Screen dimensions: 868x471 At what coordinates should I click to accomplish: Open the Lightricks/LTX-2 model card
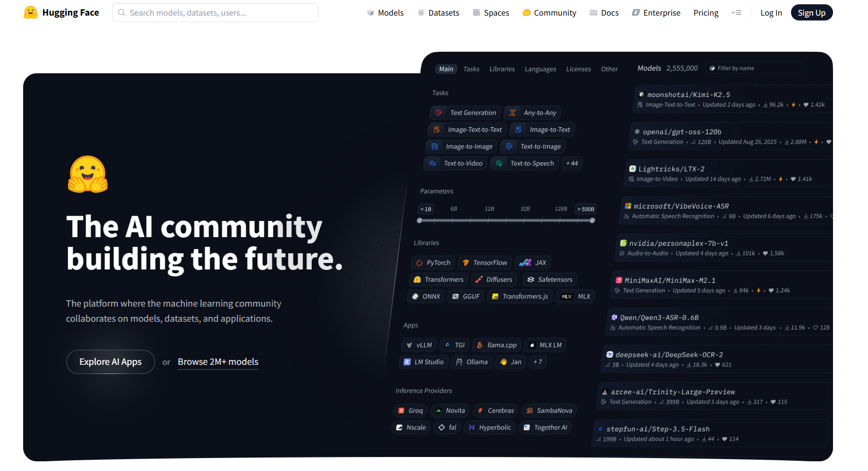[729, 174]
